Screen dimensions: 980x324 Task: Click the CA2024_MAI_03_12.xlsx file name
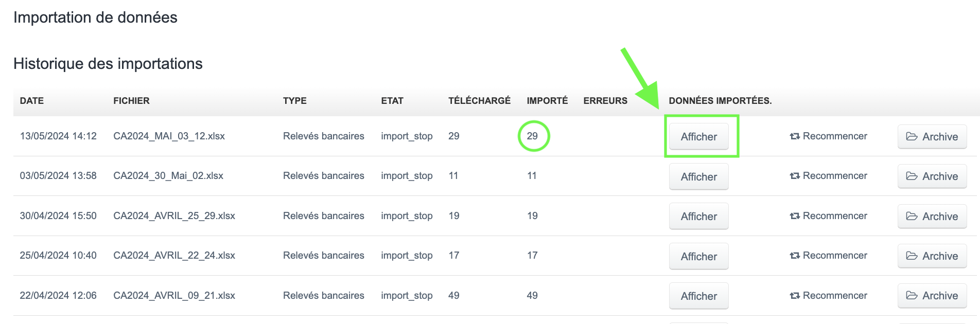[x=169, y=136]
